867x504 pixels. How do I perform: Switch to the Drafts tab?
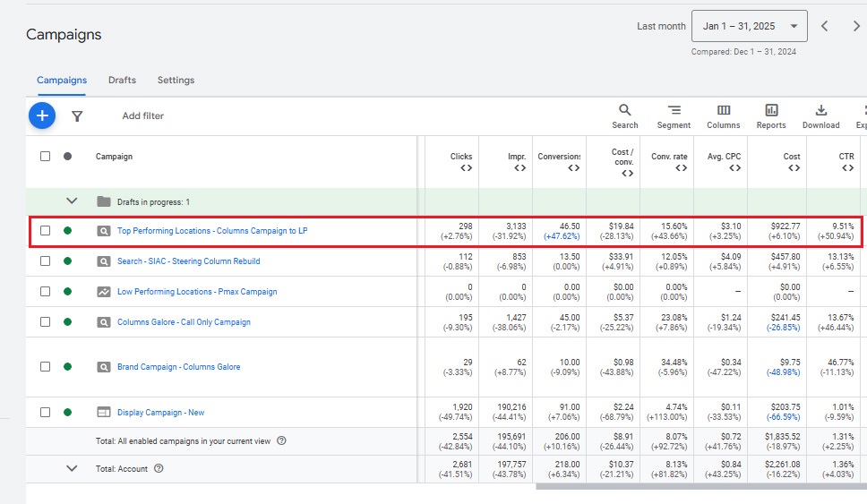122,81
